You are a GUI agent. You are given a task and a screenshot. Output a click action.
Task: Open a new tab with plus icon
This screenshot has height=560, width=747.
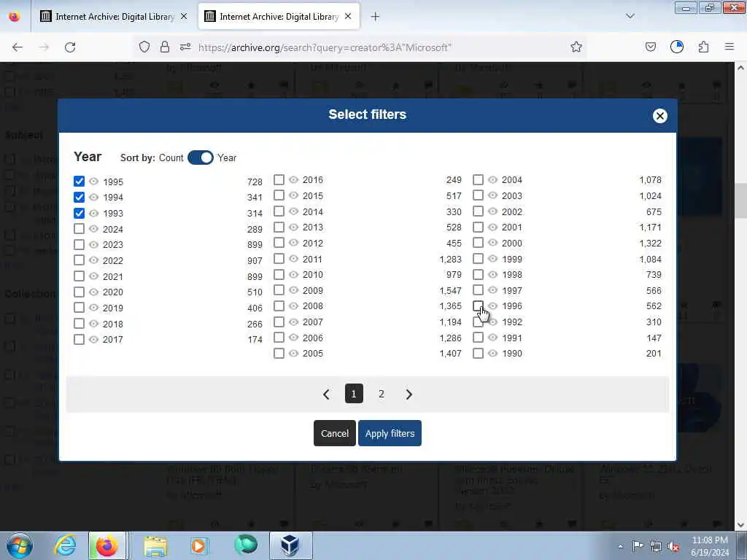376,17
